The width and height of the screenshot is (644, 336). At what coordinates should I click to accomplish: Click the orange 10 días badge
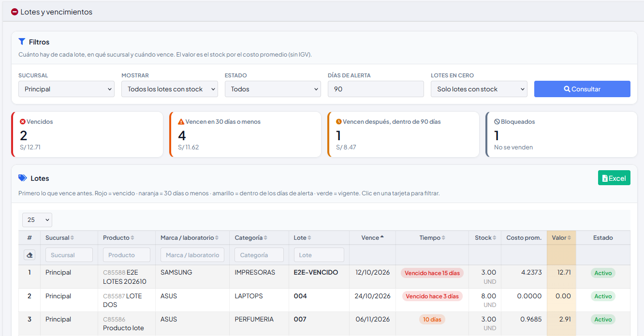click(432, 320)
